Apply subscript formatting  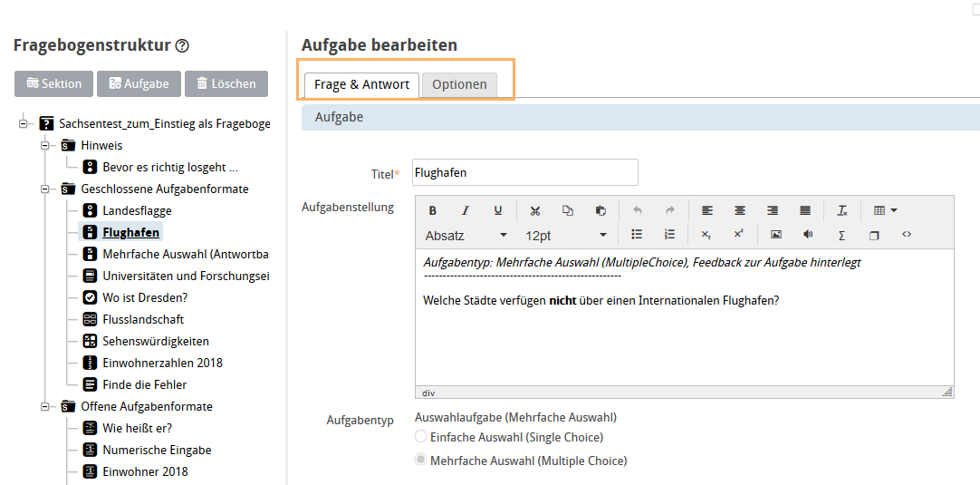tap(706, 235)
